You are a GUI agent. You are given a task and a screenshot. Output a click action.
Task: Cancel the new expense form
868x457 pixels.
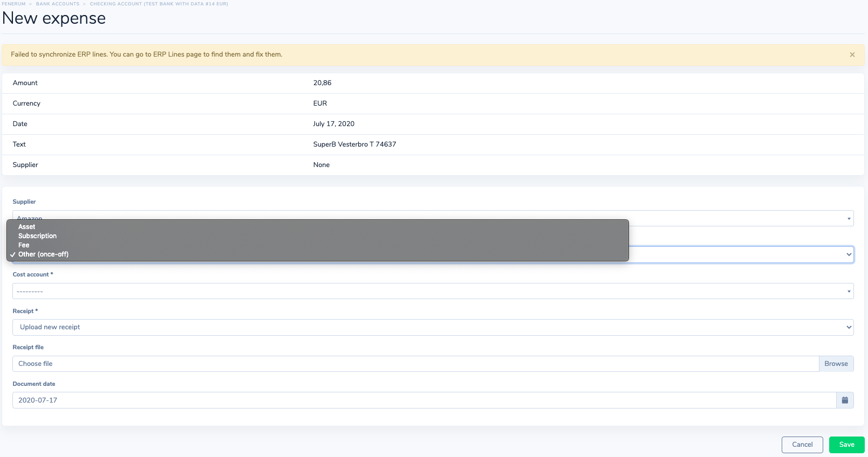(x=802, y=445)
